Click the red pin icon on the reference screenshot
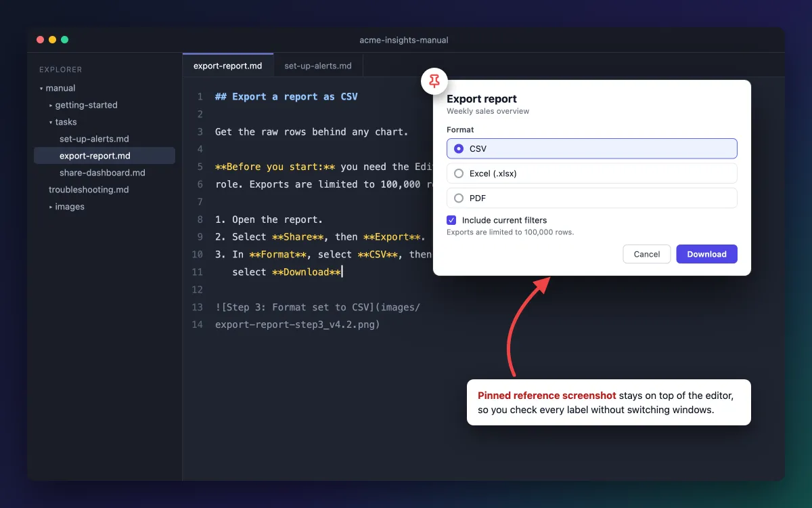This screenshot has width=812, height=508. 434,81
